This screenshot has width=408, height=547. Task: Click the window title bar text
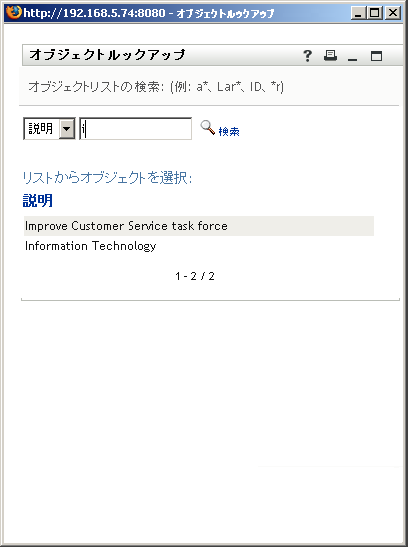(x=149, y=13)
